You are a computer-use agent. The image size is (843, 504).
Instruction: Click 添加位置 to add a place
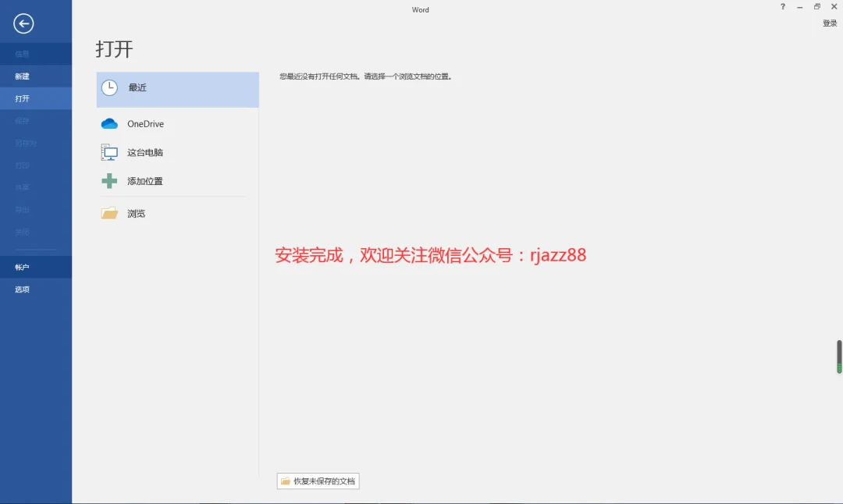click(177, 181)
